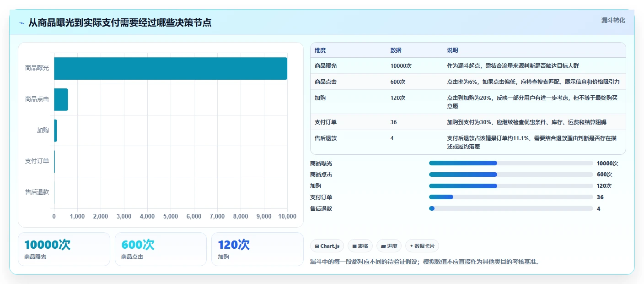Click the progress bar for 商品曝光 10000次

(x=511, y=163)
